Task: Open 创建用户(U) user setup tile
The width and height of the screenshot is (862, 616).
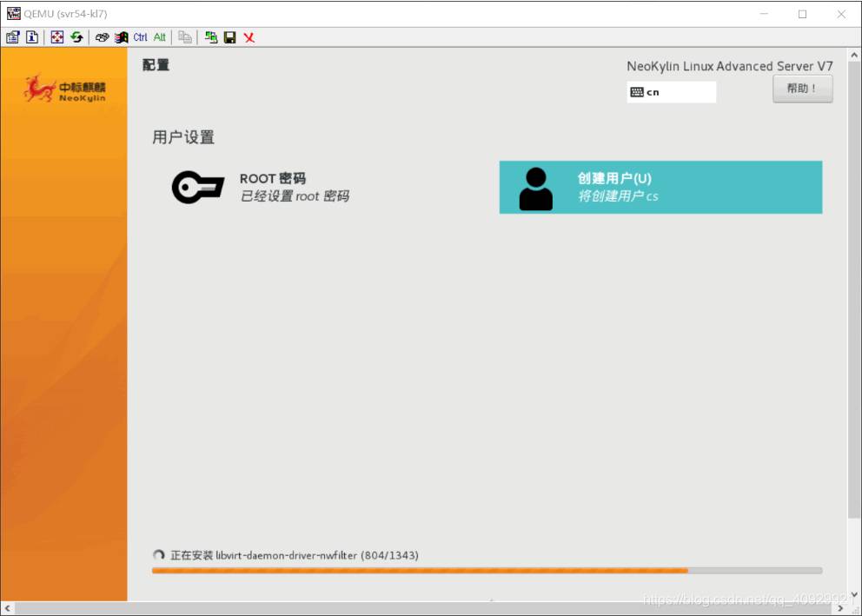Action: tap(660, 188)
